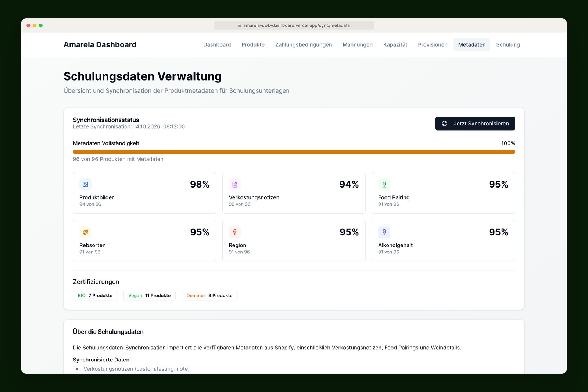
Task: Switch to the Mahnungen section
Action: [358, 44]
